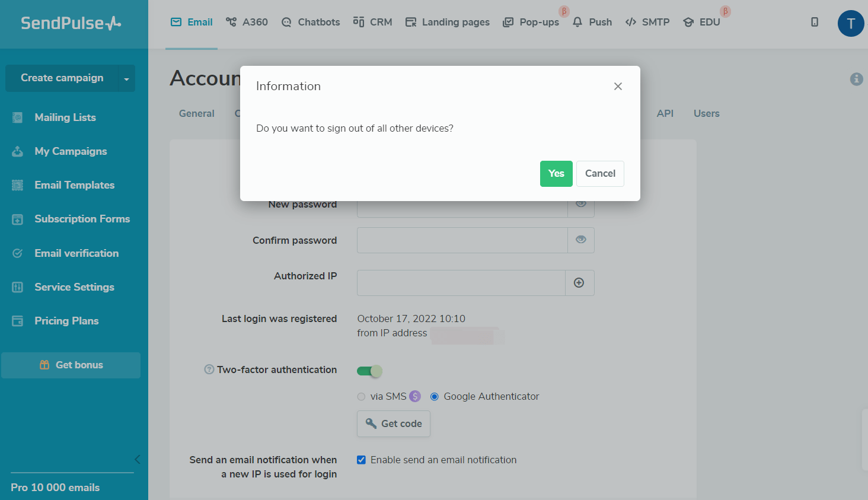
Task: Uncheck Enable send an email notification
Action: click(361, 460)
